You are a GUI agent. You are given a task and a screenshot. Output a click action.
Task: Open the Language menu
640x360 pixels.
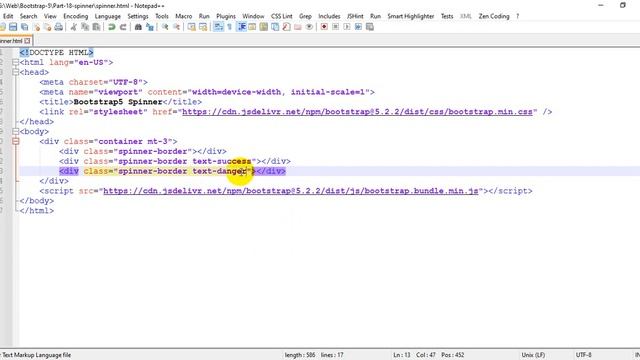point(108,16)
